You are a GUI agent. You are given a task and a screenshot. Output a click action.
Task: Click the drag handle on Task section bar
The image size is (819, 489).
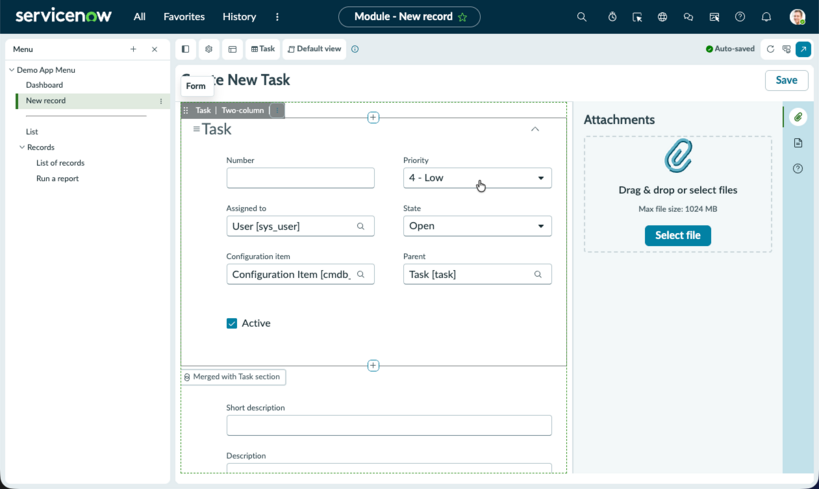point(186,110)
